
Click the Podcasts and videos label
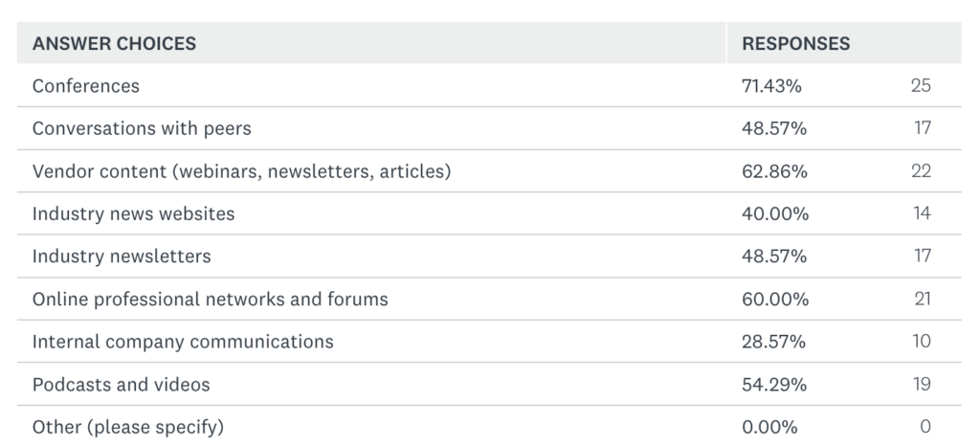click(121, 385)
